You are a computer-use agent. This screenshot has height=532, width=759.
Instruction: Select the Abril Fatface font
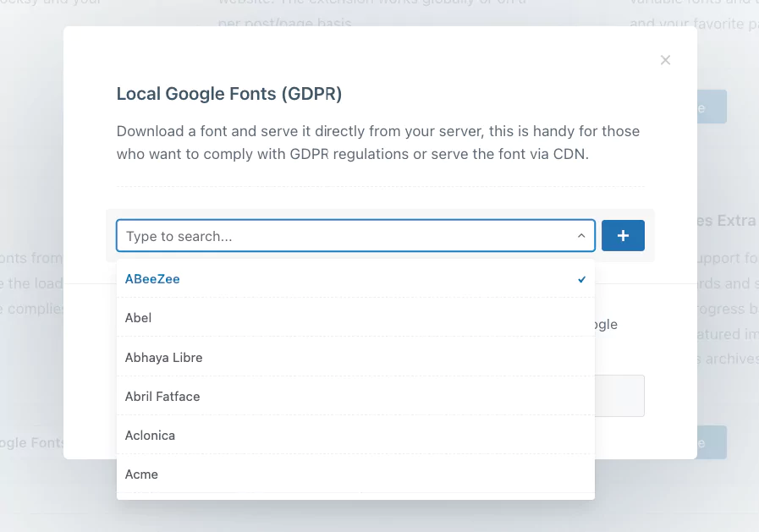click(x=355, y=396)
